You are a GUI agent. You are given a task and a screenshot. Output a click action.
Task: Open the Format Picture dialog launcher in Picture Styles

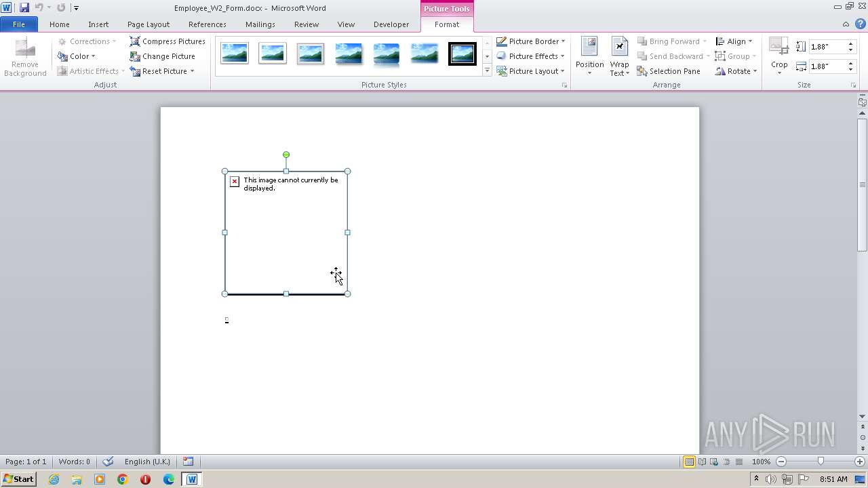click(x=564, y=85)
